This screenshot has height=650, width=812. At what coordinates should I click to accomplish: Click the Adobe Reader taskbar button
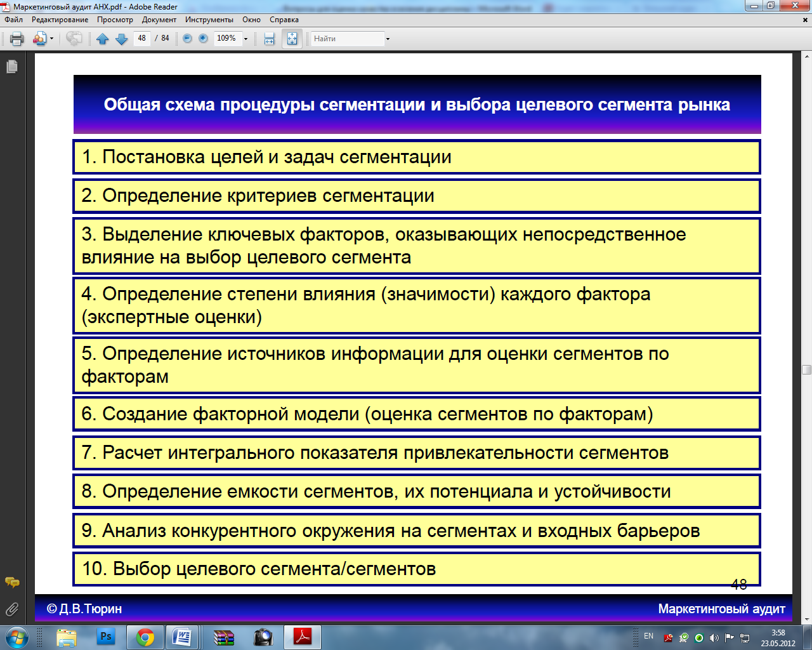[x=303, y=637]
